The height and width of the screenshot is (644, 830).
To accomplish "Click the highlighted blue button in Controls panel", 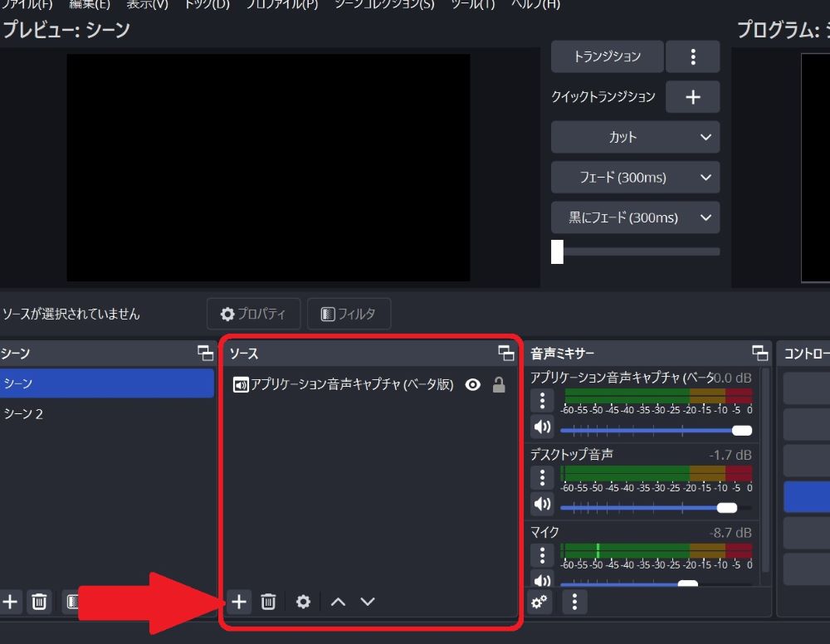I will pos(807,496).
